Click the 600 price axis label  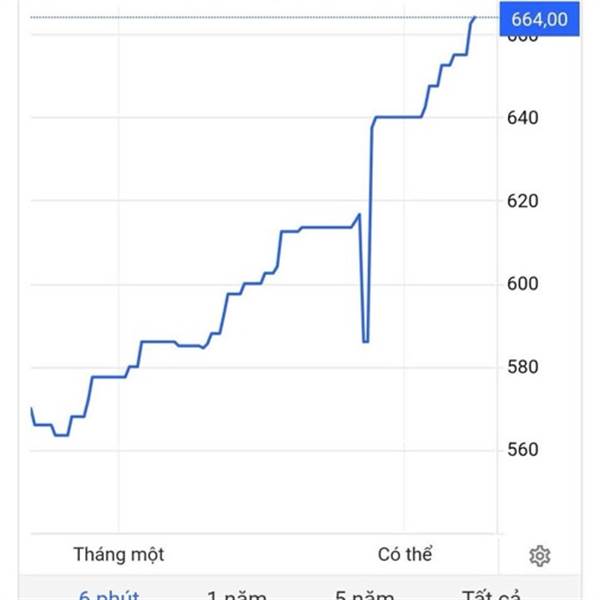[x=522, y=284]
